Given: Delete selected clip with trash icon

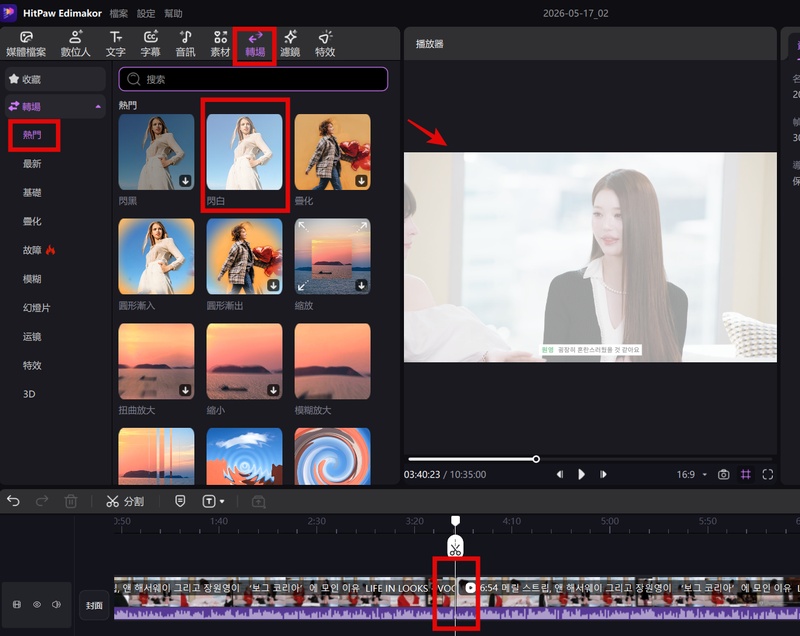Looking at the screenshot, I should point(71,501).
